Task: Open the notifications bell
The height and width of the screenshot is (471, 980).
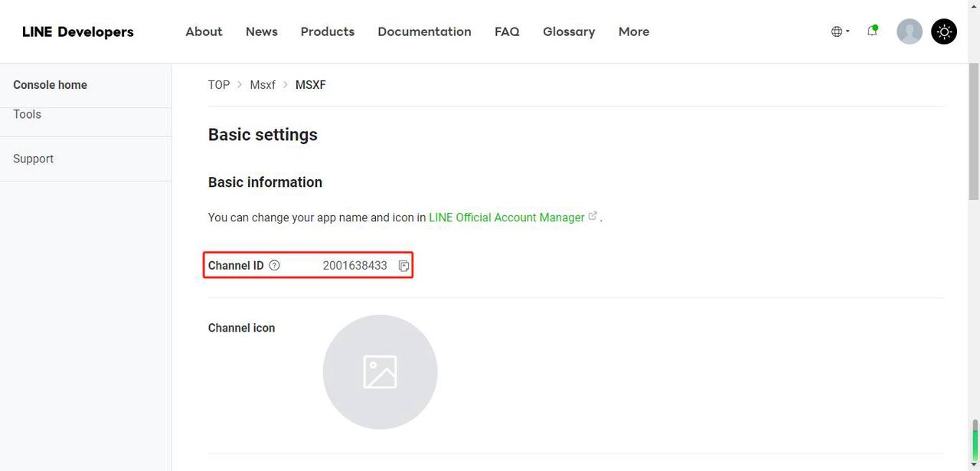Action: tap(872, 31)
